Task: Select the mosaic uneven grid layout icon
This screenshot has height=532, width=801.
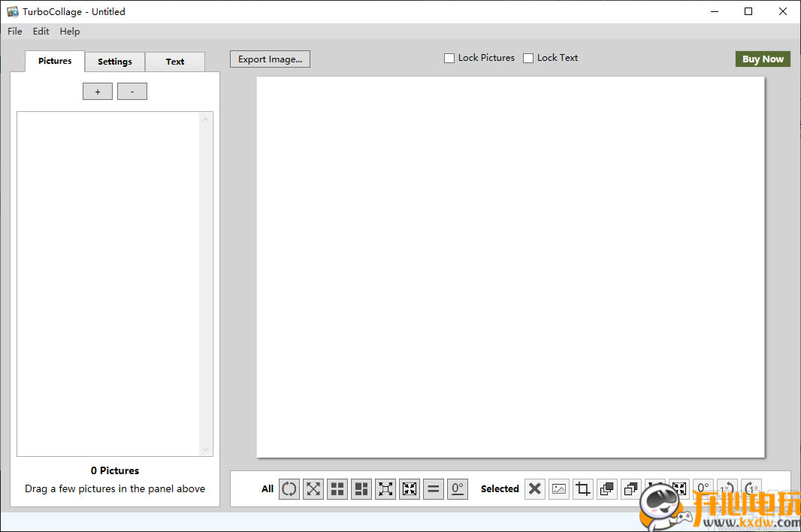Action: 361,489
